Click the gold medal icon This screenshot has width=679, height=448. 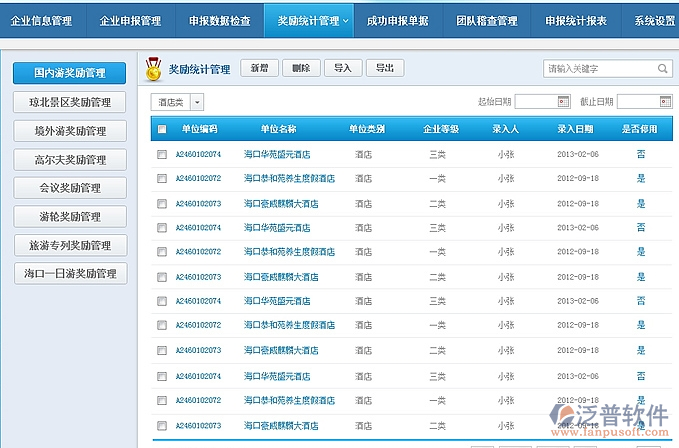[x=154, y=69]
